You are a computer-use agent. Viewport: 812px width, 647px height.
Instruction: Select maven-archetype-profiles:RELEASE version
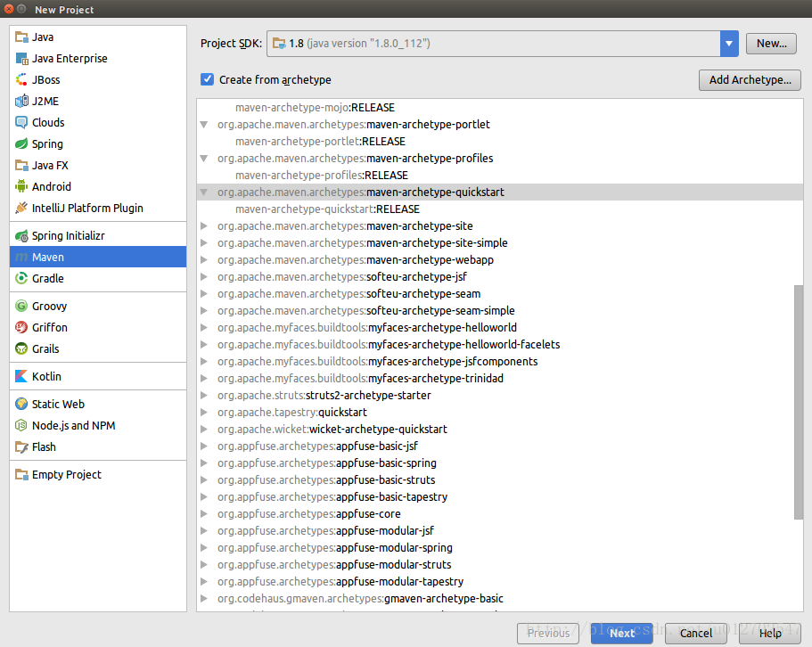322,176
